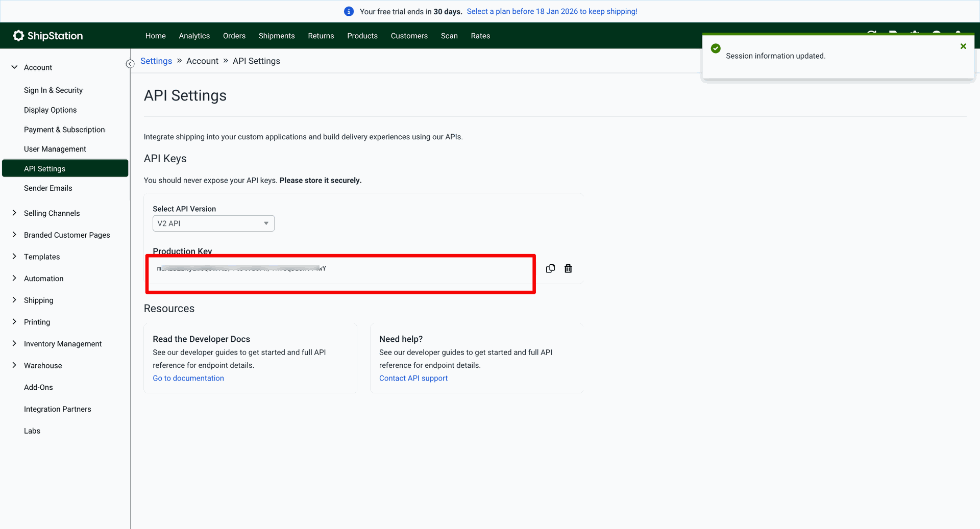This screenshot has height=529, width=980.
Task: Expand the Selling Channels section
Action: pos(14,213)
